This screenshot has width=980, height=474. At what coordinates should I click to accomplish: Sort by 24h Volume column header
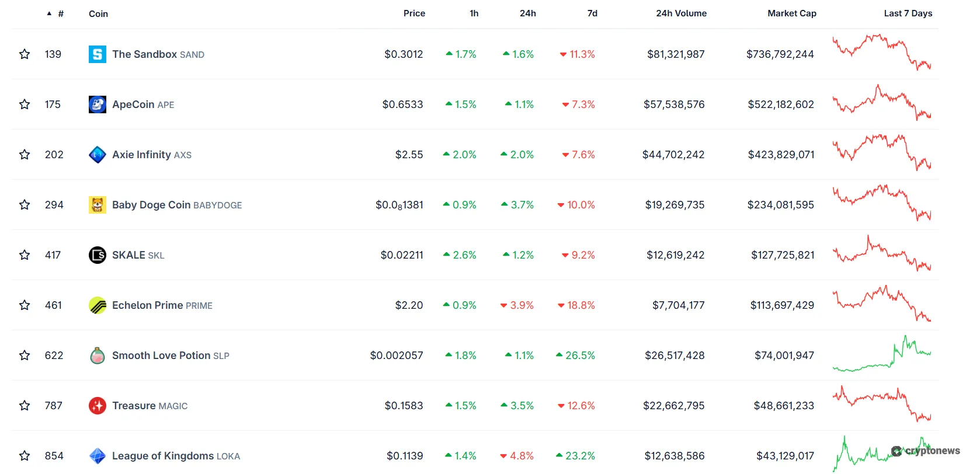pos(681,13)
